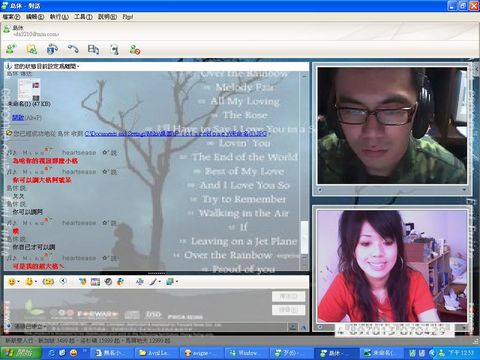Block this contact with the block icon
480x360 pixels.
tap(135, 50)
